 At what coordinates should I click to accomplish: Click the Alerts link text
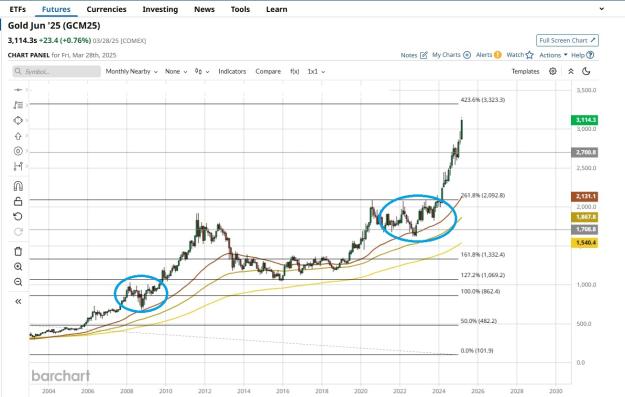click(x=484, y=55)
